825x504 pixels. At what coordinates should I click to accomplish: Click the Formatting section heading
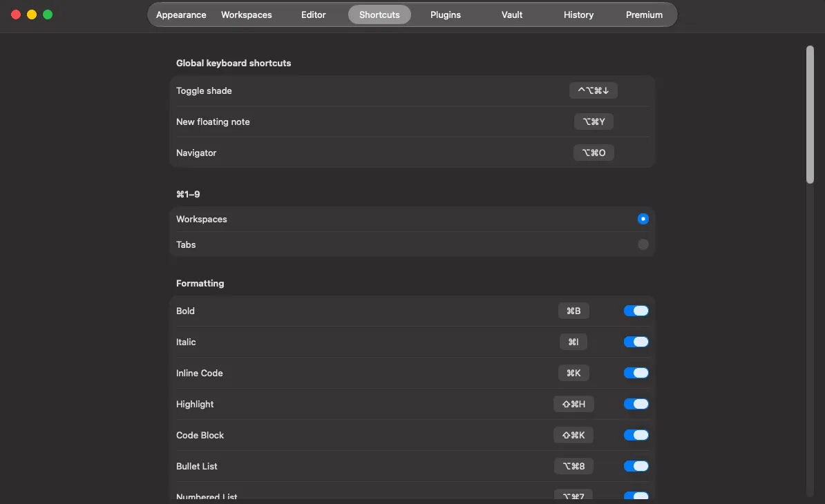[200, 283]
